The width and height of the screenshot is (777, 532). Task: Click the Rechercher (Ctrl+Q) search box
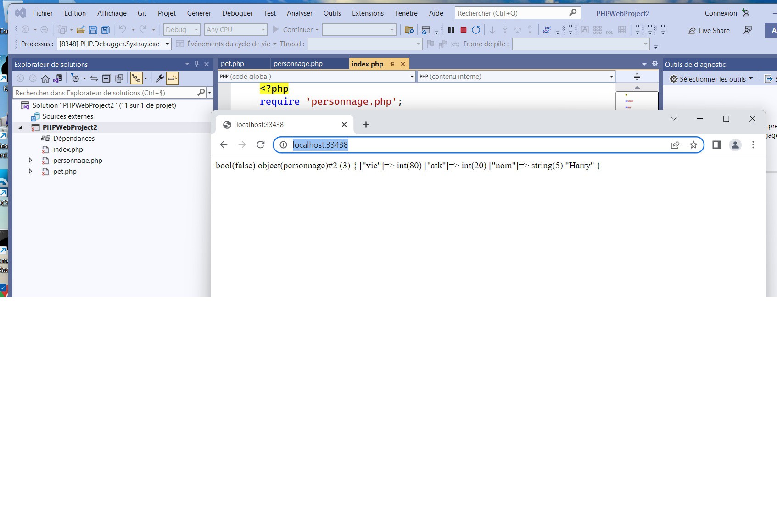click(512, 13)
